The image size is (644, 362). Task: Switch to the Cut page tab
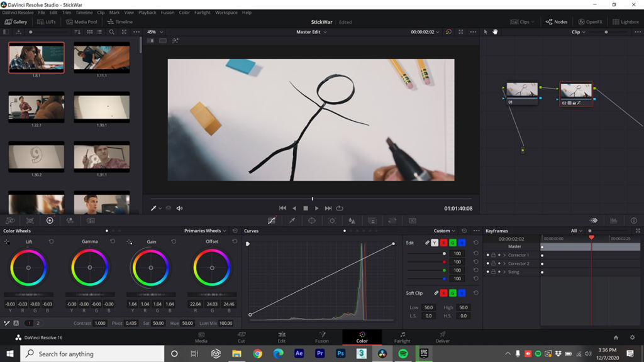(x=241, y=337)
